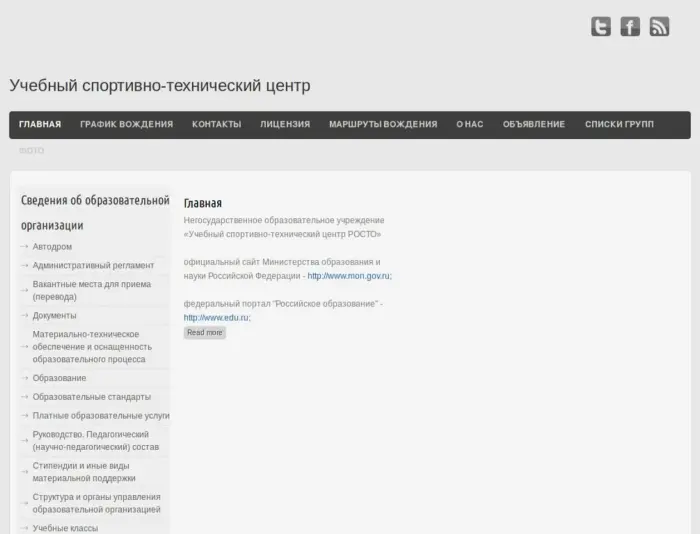Open Автодром in the sidebar
This screenshot has height=534, width=700.
pyautogui.click(x=52, y=247)
